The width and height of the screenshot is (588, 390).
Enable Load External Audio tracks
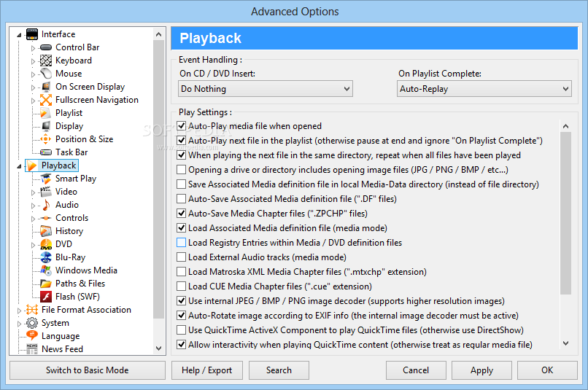point(181,257)
